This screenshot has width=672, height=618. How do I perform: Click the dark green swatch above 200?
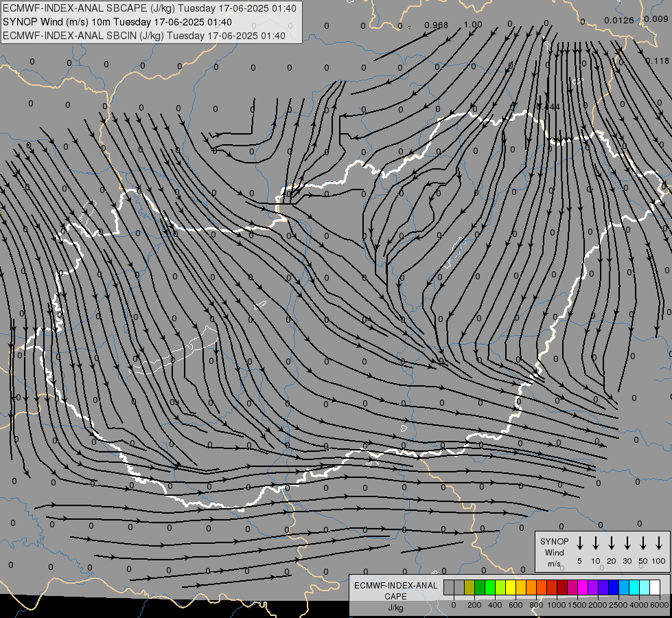pyautogui.click(x=480, y=587)
